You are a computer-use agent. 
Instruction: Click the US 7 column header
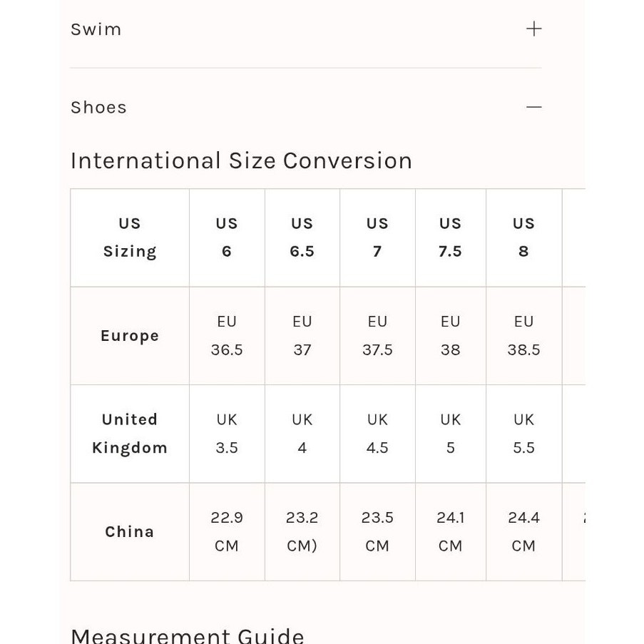click(377, 237)
